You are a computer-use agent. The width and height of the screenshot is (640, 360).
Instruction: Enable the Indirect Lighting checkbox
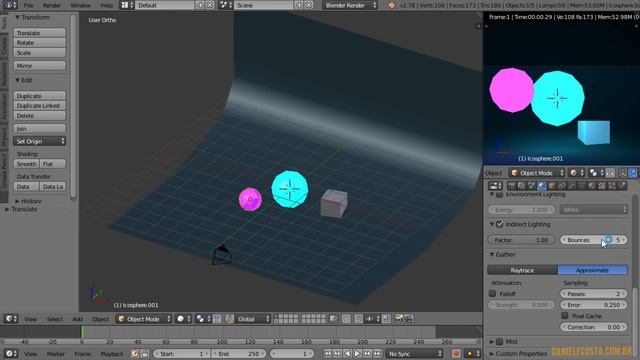(x=500, y=224)
